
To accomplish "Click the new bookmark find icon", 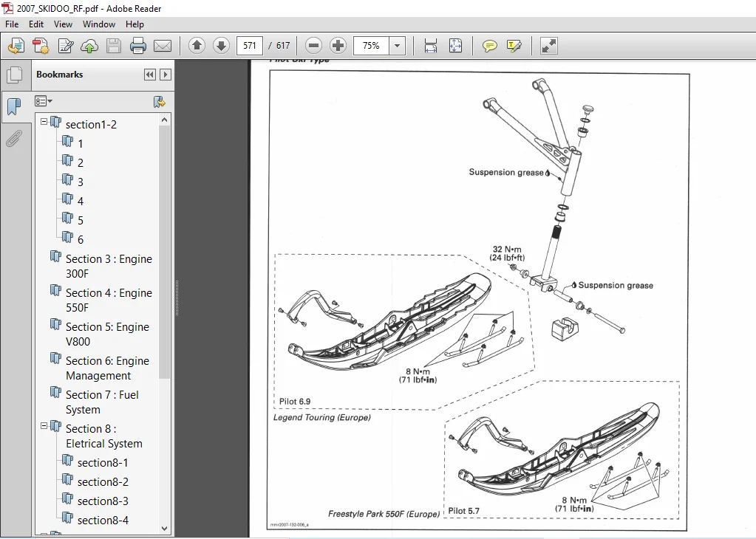I will (x=159, y=102).
